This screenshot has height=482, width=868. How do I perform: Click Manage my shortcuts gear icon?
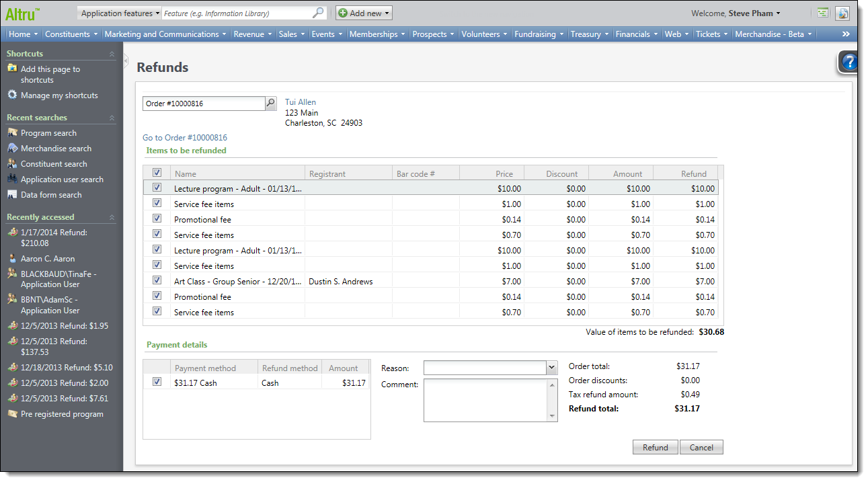(12, 95)
